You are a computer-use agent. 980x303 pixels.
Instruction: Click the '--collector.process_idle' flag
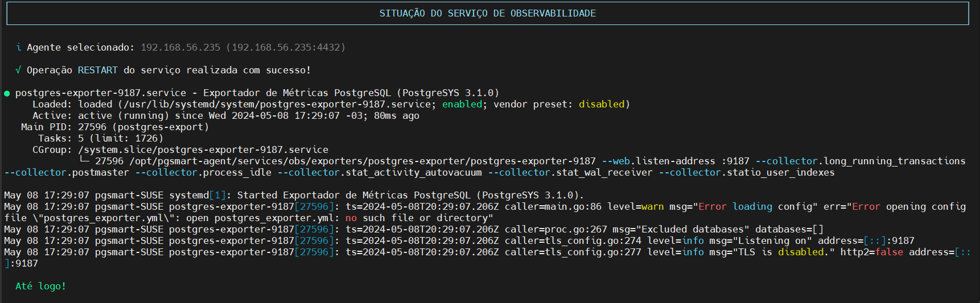coord(203,172)
